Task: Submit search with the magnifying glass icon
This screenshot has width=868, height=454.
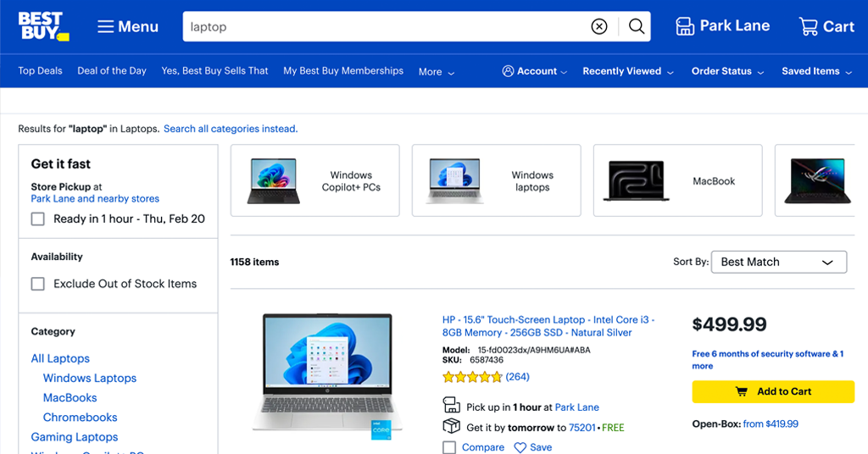Action: point(636,26)
